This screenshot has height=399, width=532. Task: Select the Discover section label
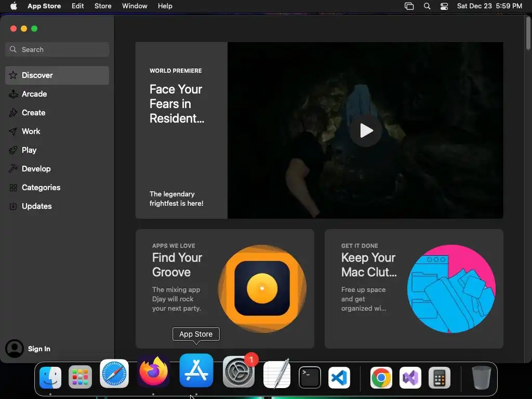tap(37, 75)
